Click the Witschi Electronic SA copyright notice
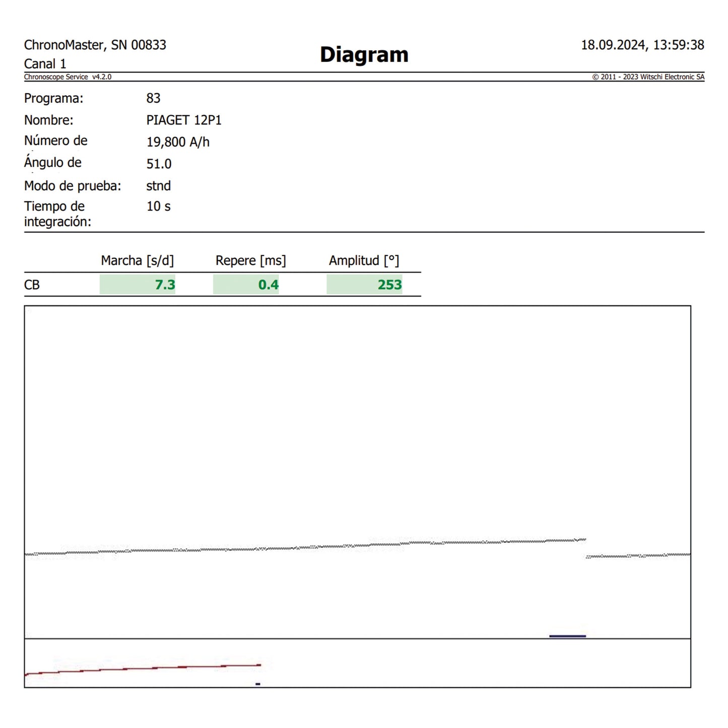Screen dimensions: 728x728 648,77
